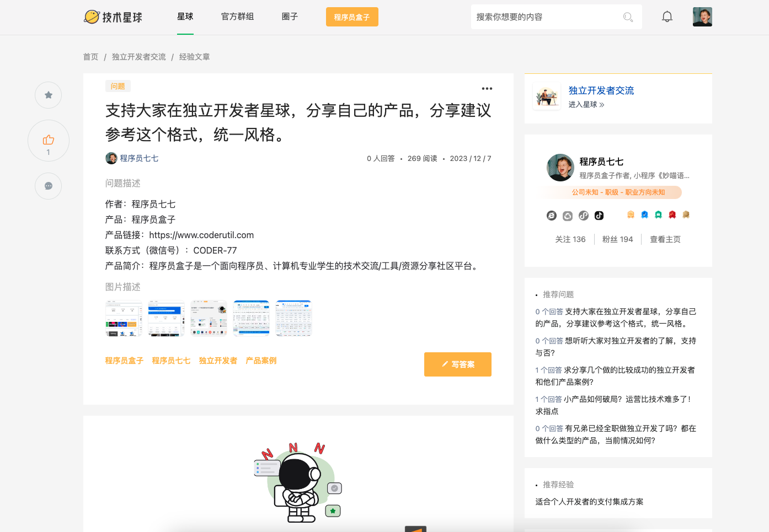The image size is (769, 532).
Task: Open the third thumbnail with astronaut
Action: [x=209, y=318]
